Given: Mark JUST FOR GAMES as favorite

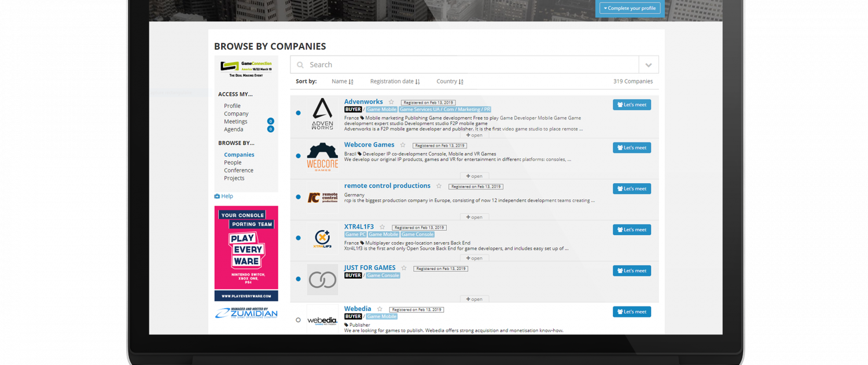Looking at the screenshot, I should click(x=404, y=268).
